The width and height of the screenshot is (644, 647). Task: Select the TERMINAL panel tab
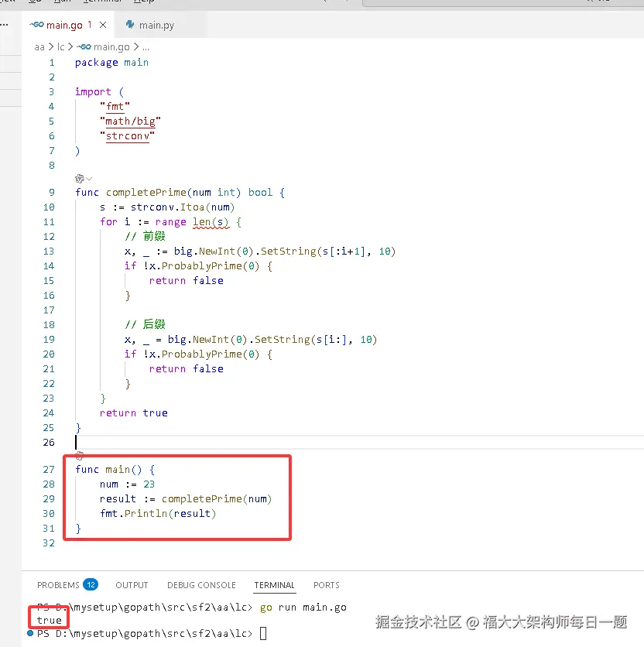click(274, 585)
